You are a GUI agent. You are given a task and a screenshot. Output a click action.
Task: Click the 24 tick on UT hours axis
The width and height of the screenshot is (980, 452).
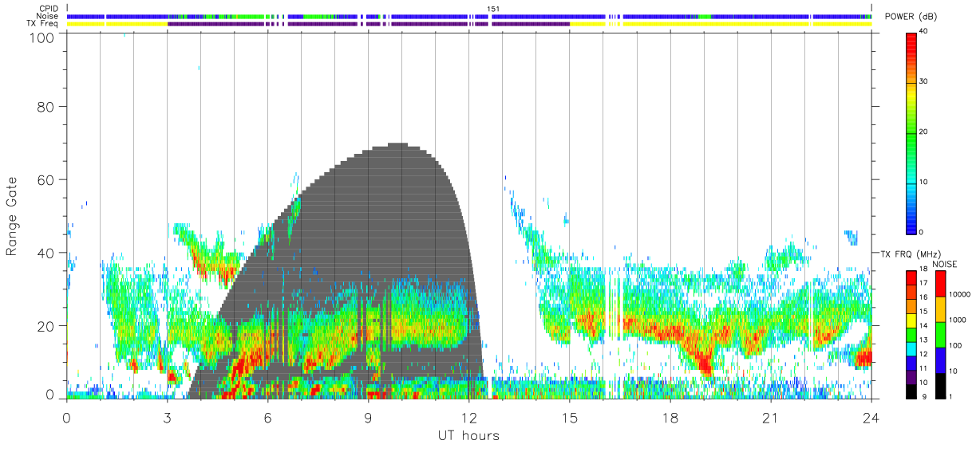[x=871, y=417]
